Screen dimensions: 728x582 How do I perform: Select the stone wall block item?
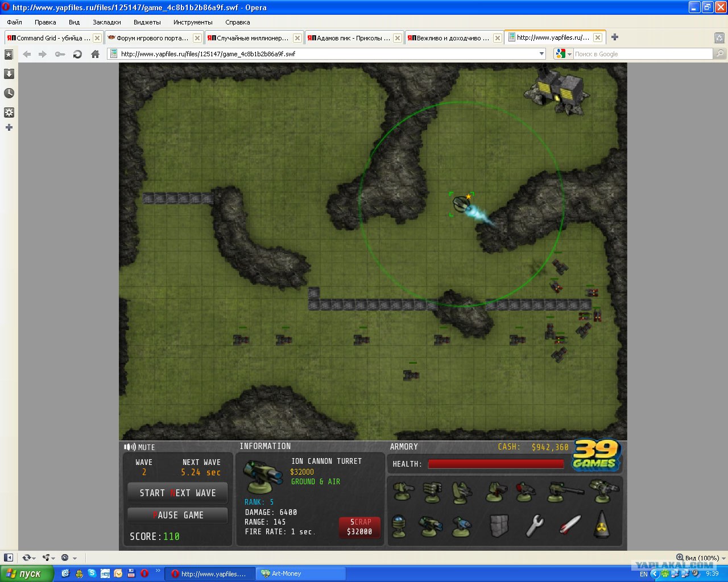[499, 526]
